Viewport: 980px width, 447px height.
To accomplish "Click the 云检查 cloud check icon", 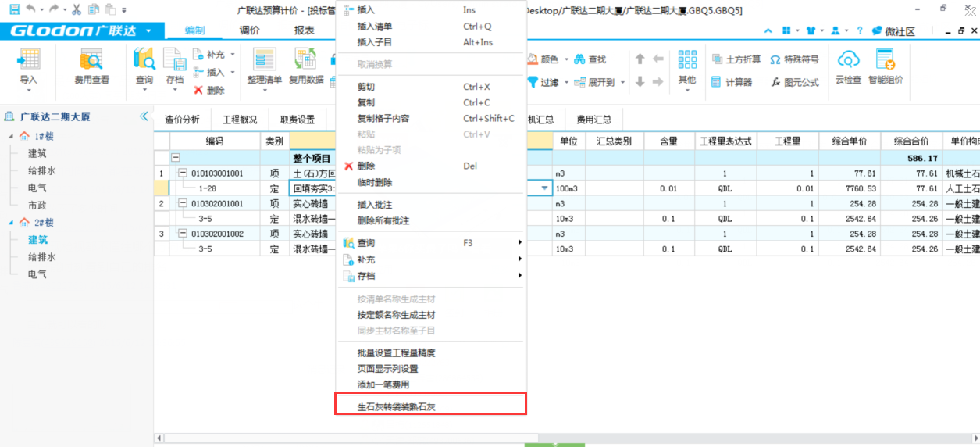I will [x=848, y=66].
